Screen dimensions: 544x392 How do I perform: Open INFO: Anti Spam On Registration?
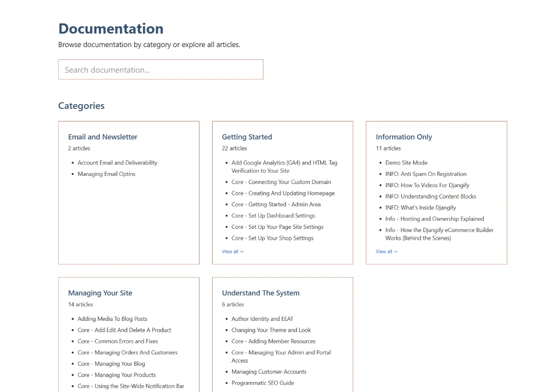(426, 174)
